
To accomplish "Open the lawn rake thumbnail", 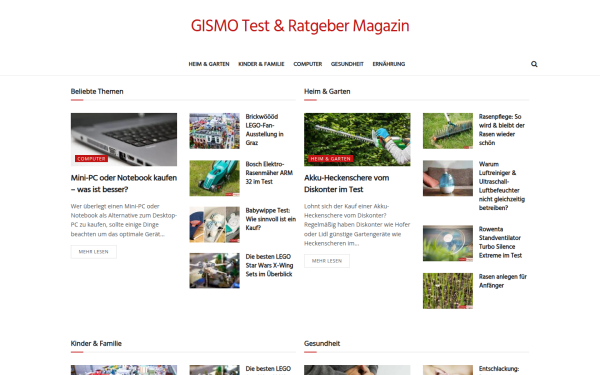I will (448, 131).
